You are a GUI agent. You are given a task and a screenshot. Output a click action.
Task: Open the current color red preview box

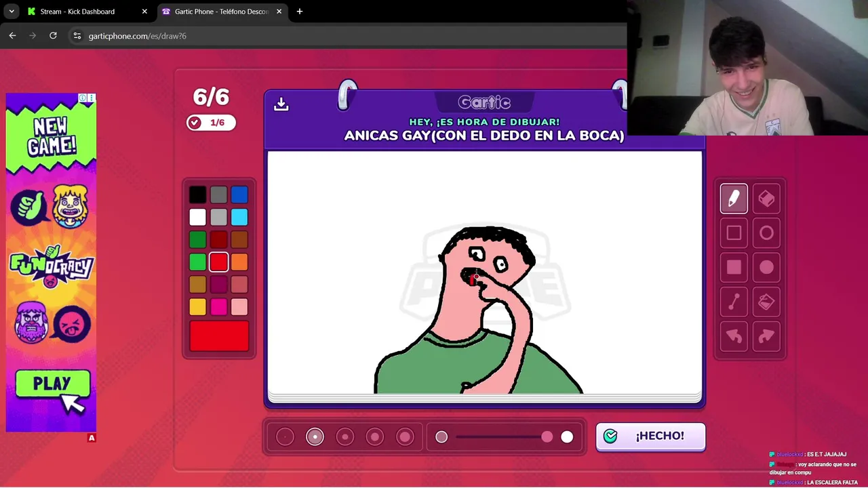(x=219, y=336)
